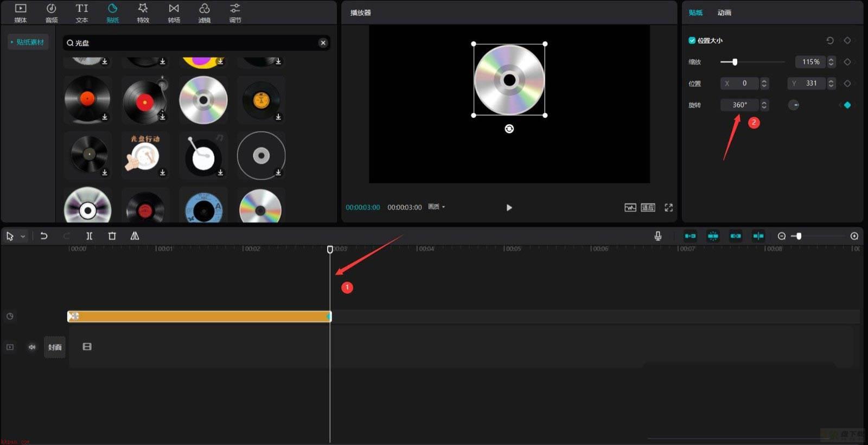Download the 光盘行动 sticker via its arrow icon

point(162,173)
